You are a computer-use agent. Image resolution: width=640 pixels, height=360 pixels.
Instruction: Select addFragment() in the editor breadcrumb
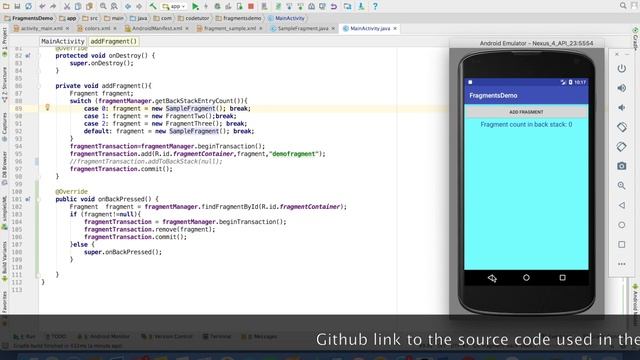point(113,41)
